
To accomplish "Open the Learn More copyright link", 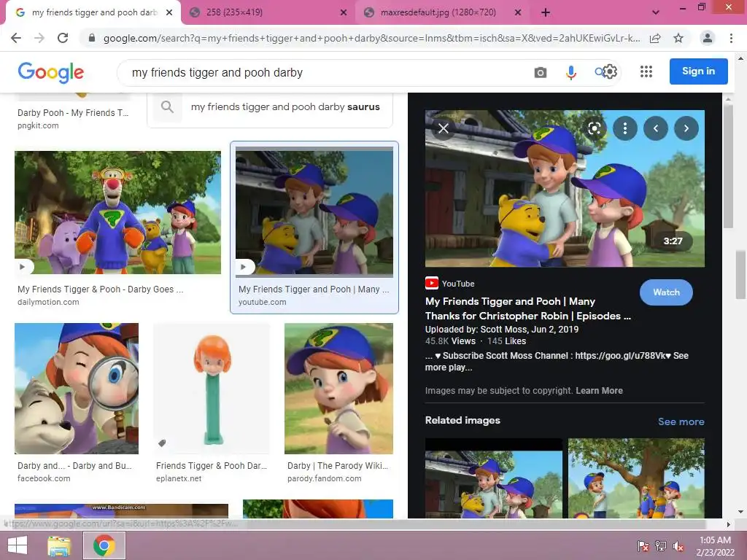I will tap(599, 391).
